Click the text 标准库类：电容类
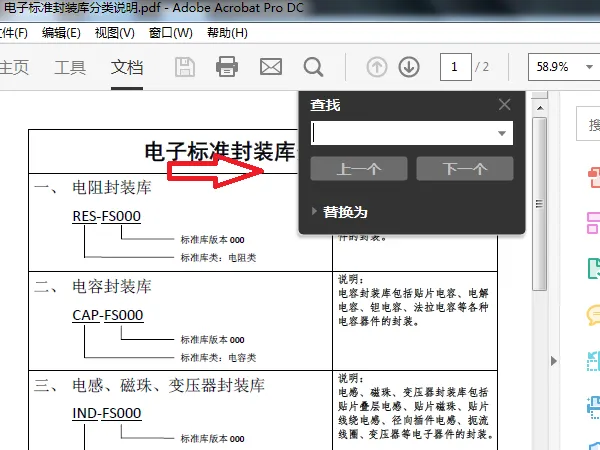600x450 pixels. tap(218, 357)
